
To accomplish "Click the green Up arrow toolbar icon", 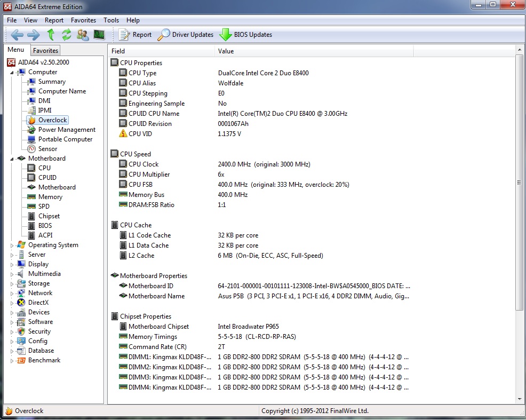I will click(51, 35).
